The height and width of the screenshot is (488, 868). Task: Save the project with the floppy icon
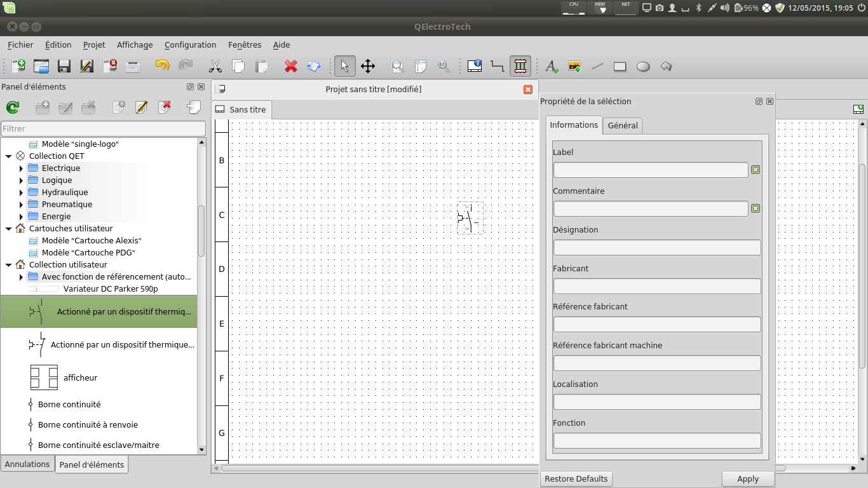pyautogui.click(x=64, y=66)
